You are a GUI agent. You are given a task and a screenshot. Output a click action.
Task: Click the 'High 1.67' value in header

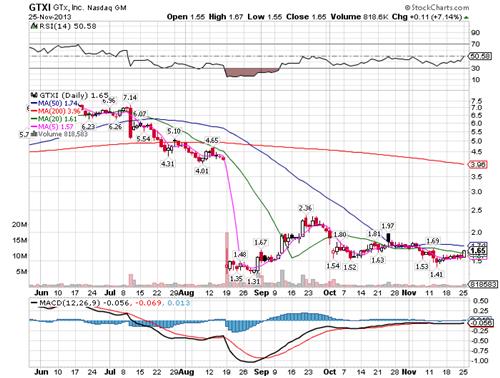[226, 17]
